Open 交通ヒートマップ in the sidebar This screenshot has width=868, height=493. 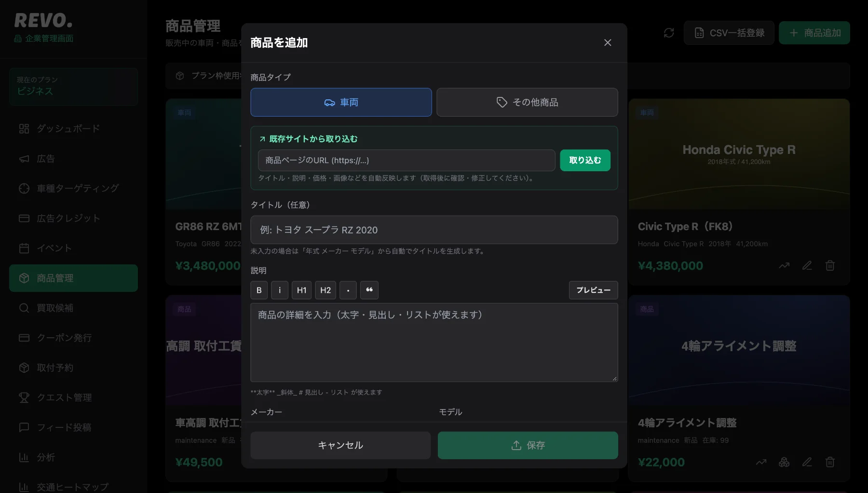73,486
